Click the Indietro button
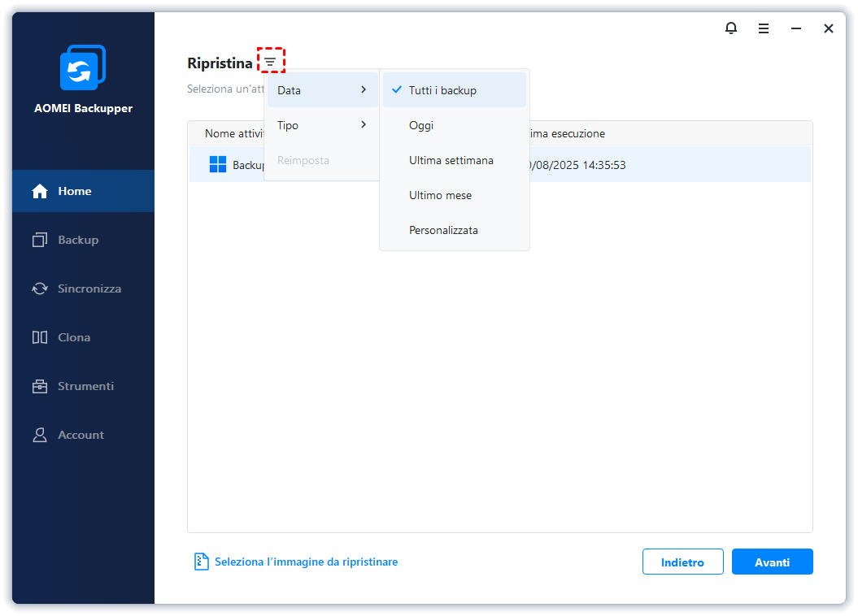This screenshot has height=616, width=858. coord(682,562)
